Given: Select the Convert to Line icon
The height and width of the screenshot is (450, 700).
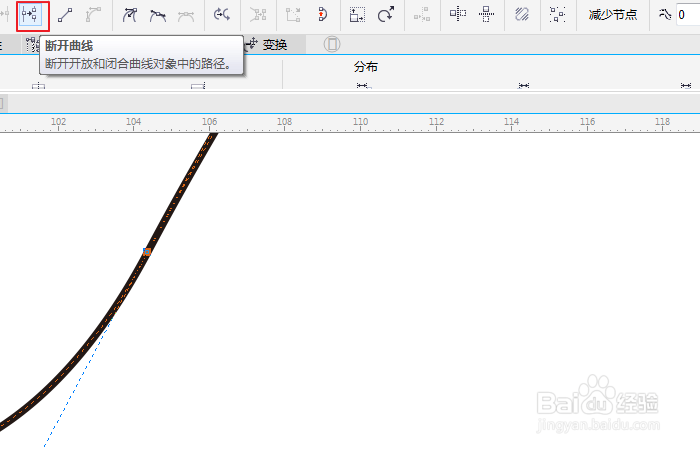Looking at the screenshot, I should point(65,15).
